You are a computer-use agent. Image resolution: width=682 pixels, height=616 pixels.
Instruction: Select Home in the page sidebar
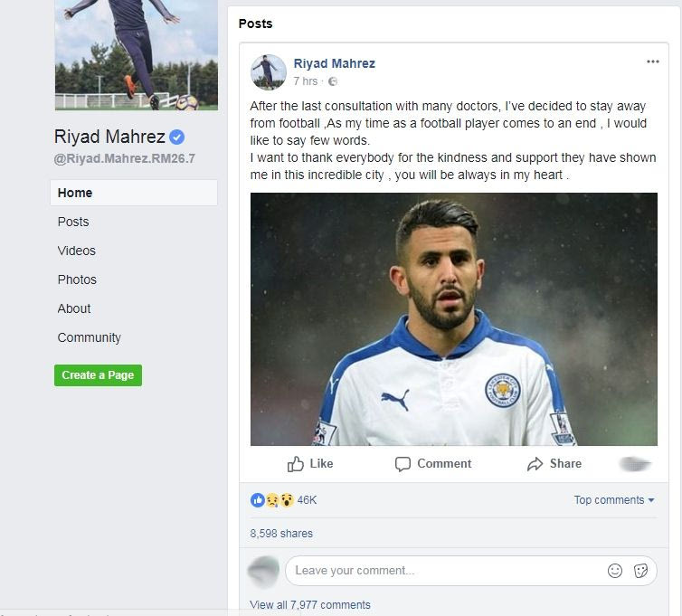pyautogui.click(x=75, y=193)
